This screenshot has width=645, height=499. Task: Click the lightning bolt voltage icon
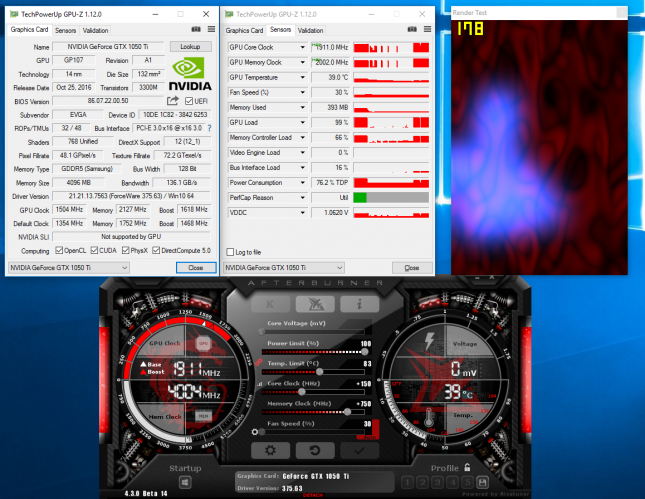pos(429,341)
